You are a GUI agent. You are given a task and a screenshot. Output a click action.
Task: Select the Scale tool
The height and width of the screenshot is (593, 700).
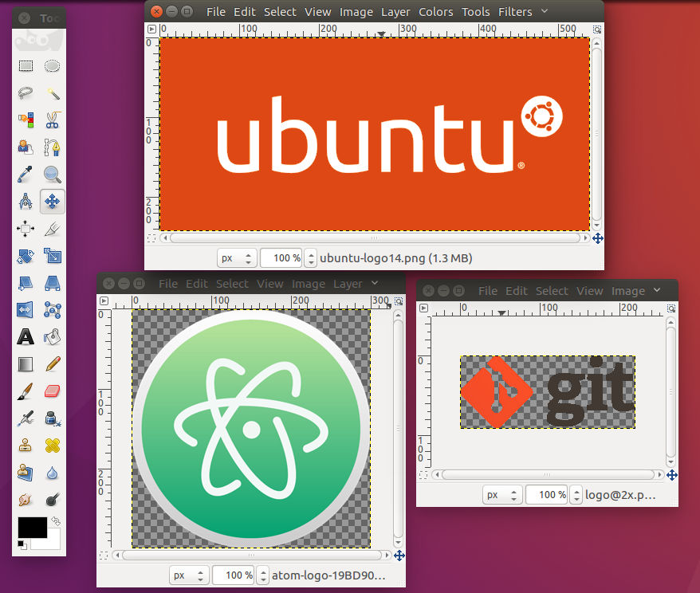pos(53,256)
